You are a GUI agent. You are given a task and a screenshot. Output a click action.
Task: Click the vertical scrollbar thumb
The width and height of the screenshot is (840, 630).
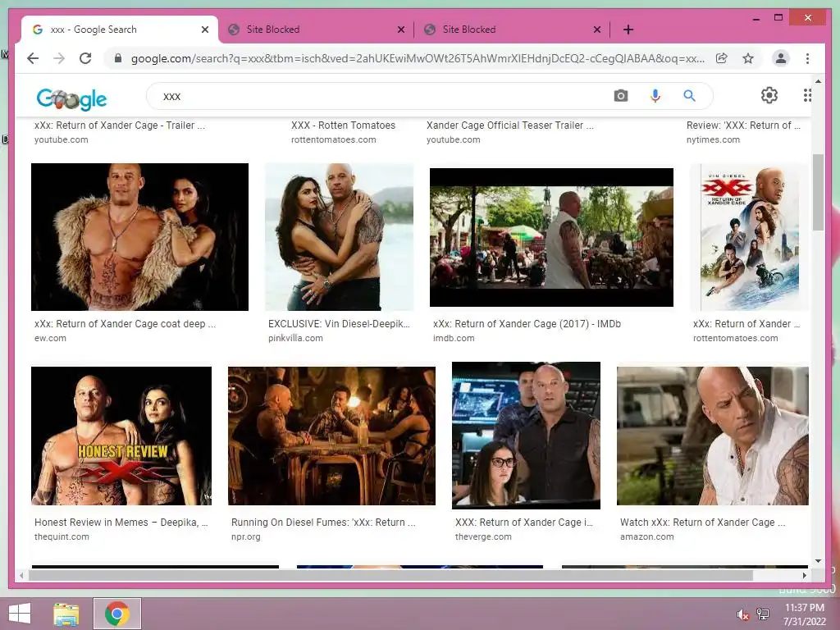[818, 192]
